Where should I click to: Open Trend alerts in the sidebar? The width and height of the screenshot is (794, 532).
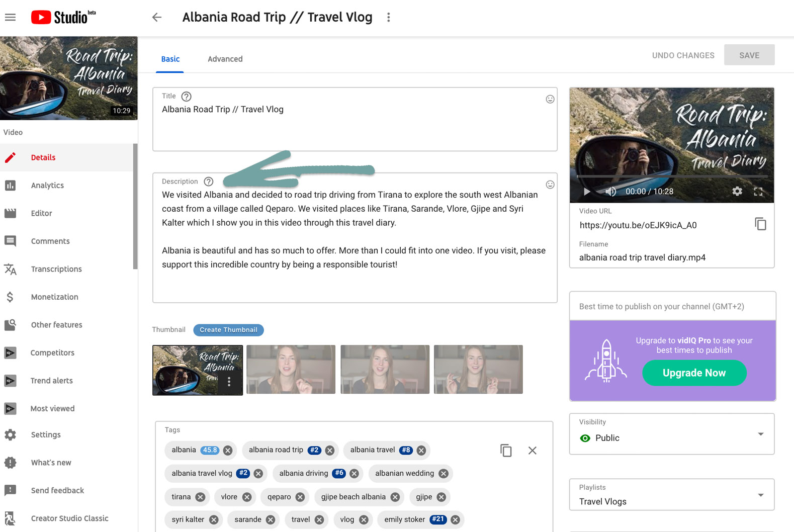pos(67,381)
